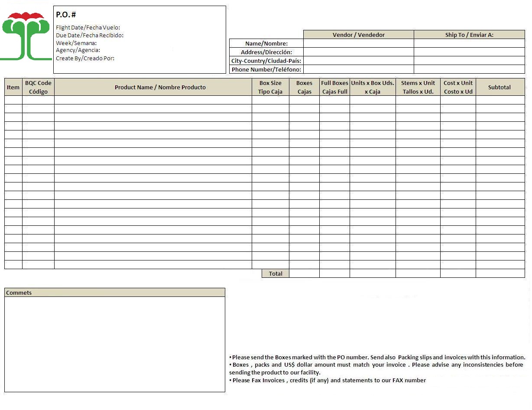
Task: Select the Cost x Unit Costo header
Action: (x=458, y=87)
